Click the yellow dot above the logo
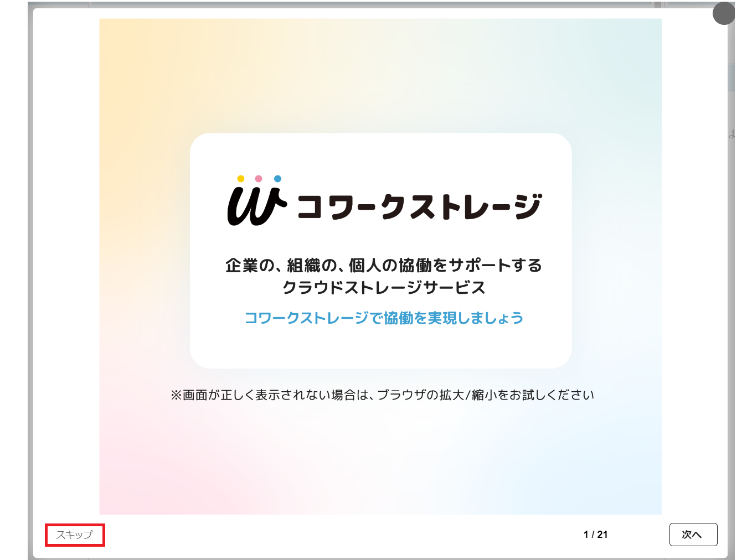This screenshot has height=560, width=747. coord(240,179)
